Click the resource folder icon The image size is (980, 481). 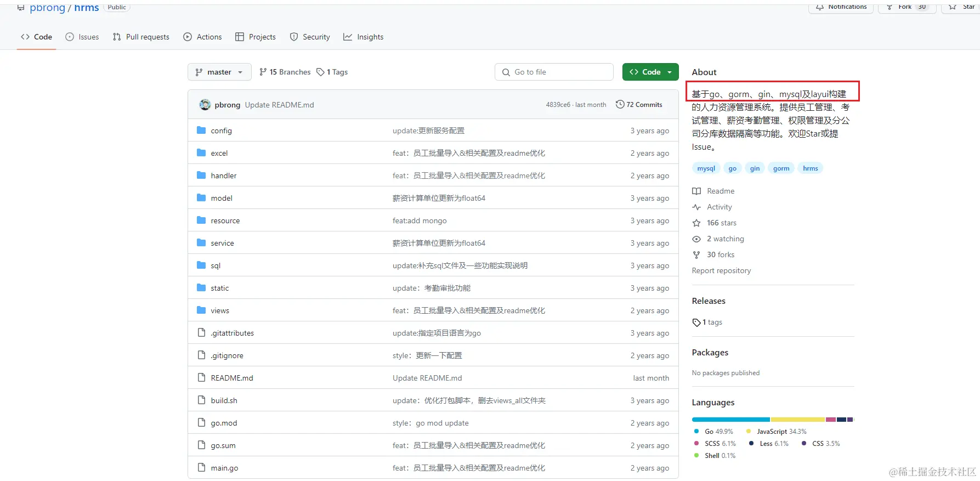201,220
